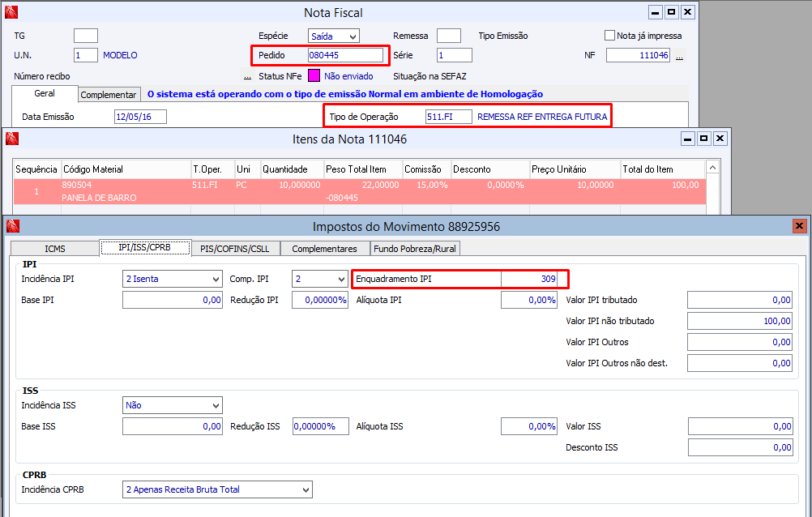Click the TG input field
Image resolution: width=812 pixels, height=517 pixels.
pyautogui.click(x=85, y=36)
